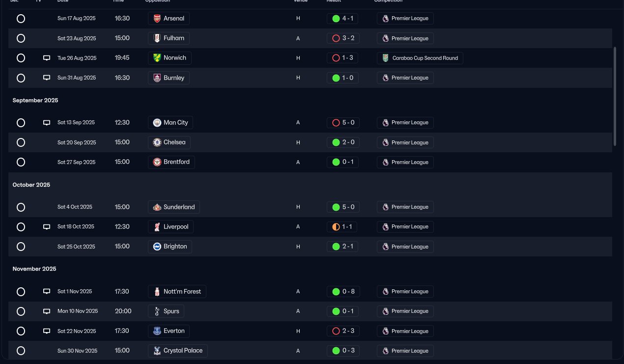Click the Arsenal club badge icon
This screenshot has width=624, height=364.
(x=157, y=19)
